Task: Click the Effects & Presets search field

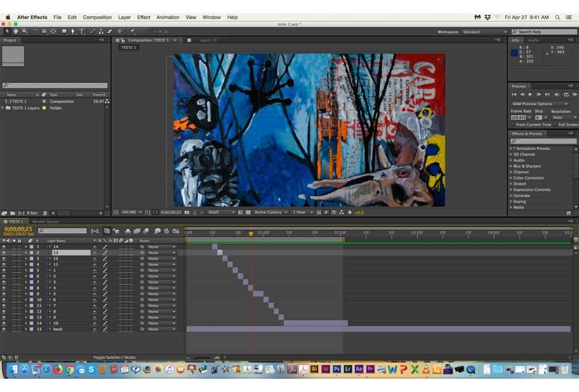Action: tap(543, 141)
